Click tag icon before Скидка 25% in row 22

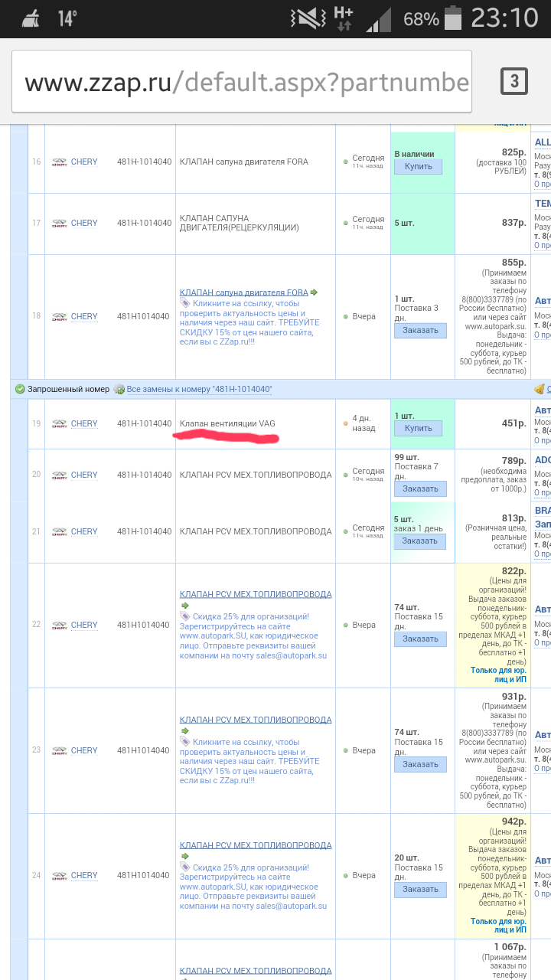click(x=185, y=616)
